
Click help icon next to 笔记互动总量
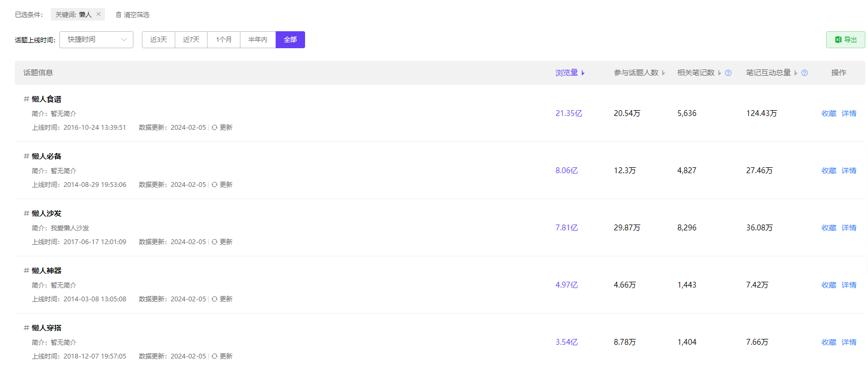point(804,73)
